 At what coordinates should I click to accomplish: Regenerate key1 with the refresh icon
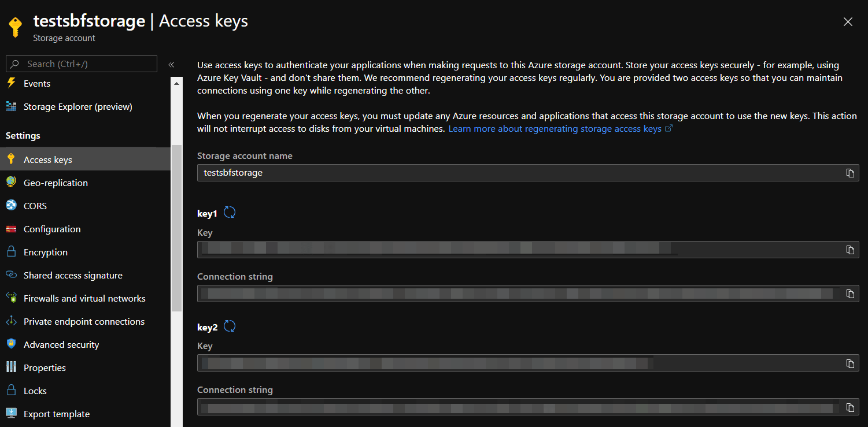pyautogui.click(x=230, y=213)
